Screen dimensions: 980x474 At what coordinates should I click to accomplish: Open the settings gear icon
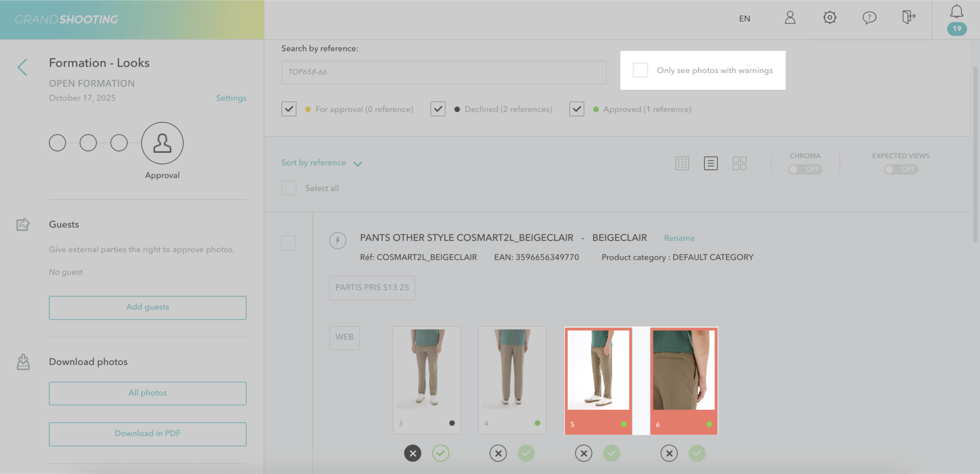click(x=829, y=18)
